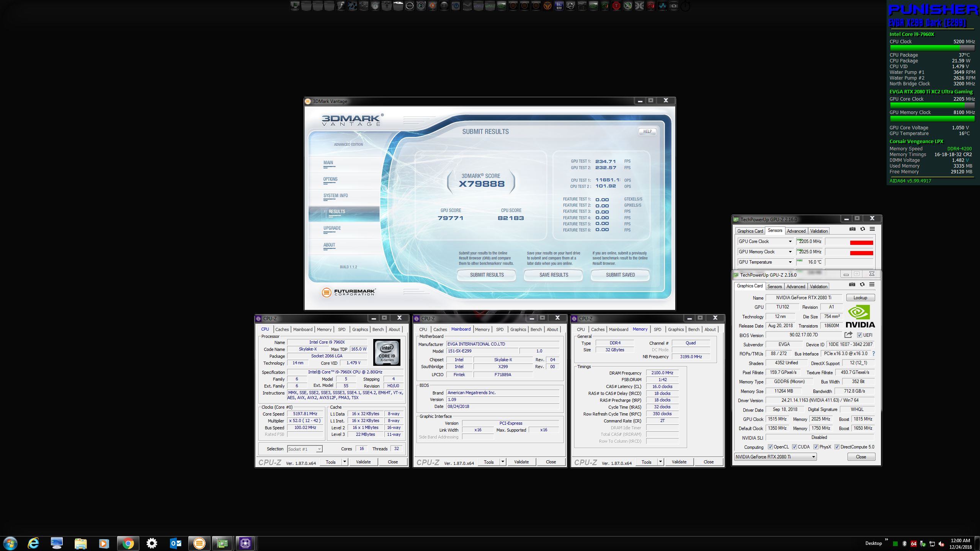This screenshot has width=980, height=551.
Task: Open the NVIDIA GeForce RTX 2080 Ti selector
Action: click(775, 457)
